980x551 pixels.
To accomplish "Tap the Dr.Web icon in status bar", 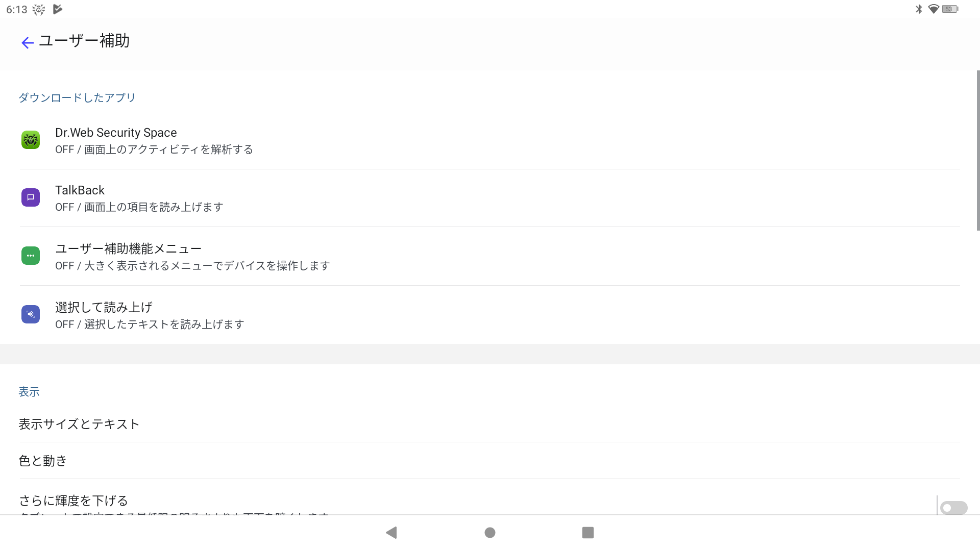I will click(39, 9).
